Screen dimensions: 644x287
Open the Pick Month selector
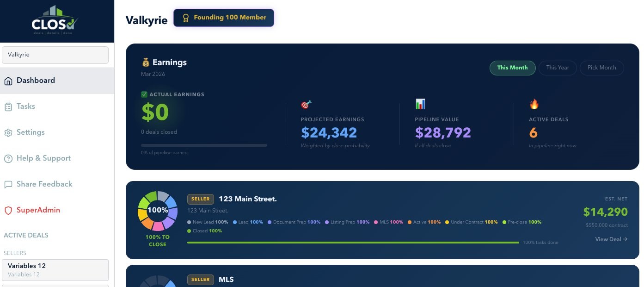coord(601,68)
